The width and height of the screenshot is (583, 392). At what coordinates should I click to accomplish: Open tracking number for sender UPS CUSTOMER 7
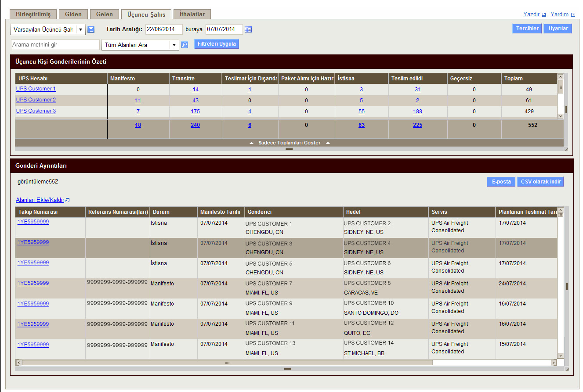[33, 283]
